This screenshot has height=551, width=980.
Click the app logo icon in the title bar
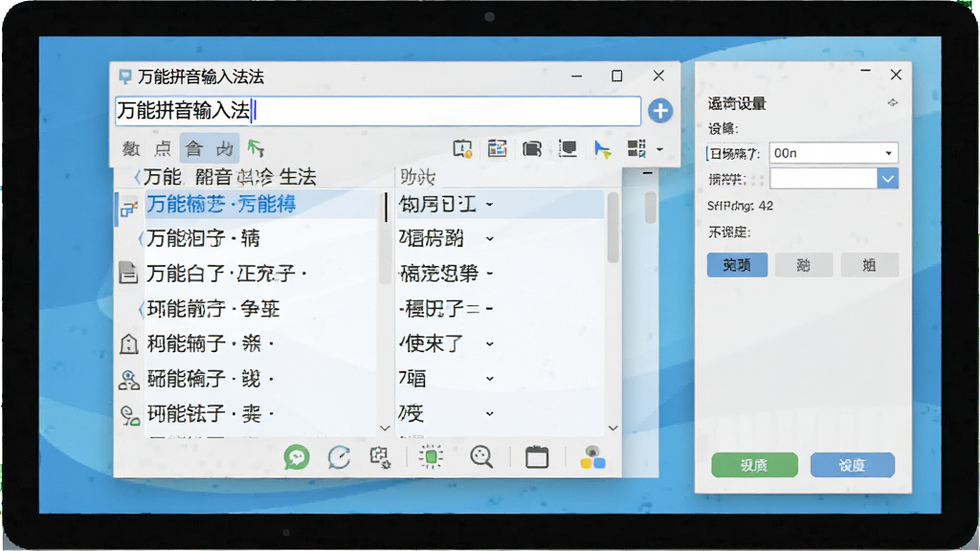click(x=125, y=77)
